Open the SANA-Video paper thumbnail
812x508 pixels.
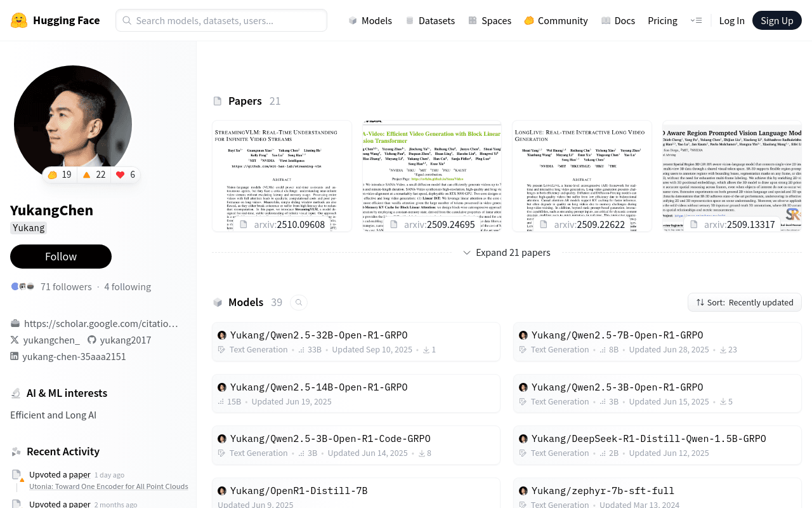click(432, 176)
